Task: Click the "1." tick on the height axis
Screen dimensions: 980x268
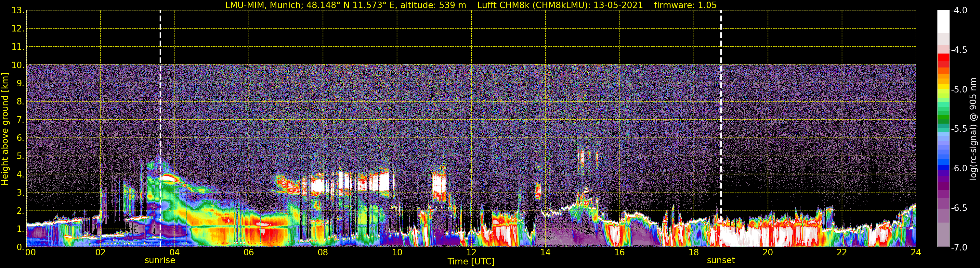Action: [x=20, y=229]
